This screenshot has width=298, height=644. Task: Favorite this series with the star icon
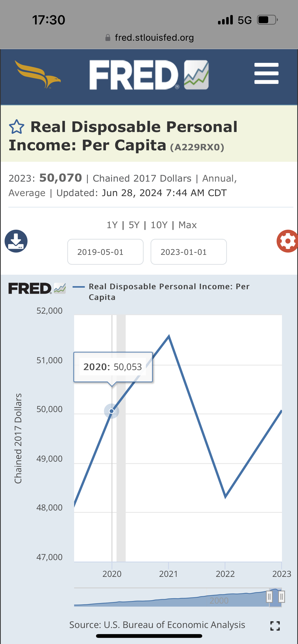(x=17, y=127)
